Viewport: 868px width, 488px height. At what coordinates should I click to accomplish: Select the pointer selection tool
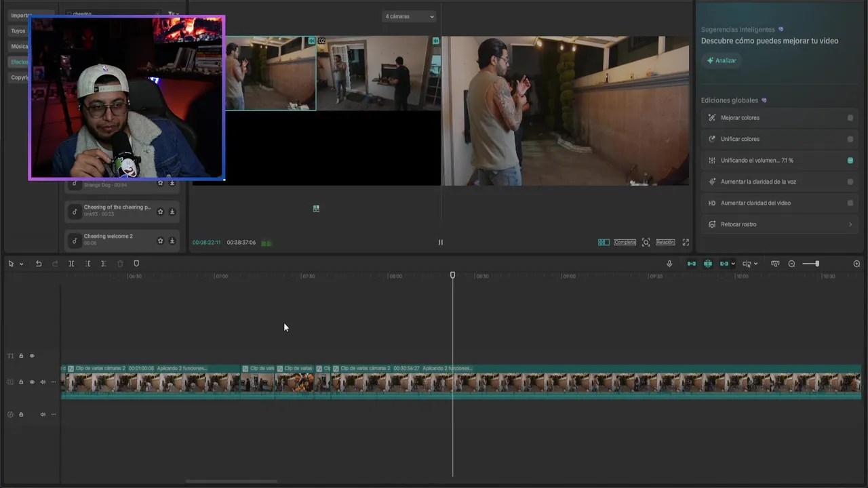pos(11,264)
